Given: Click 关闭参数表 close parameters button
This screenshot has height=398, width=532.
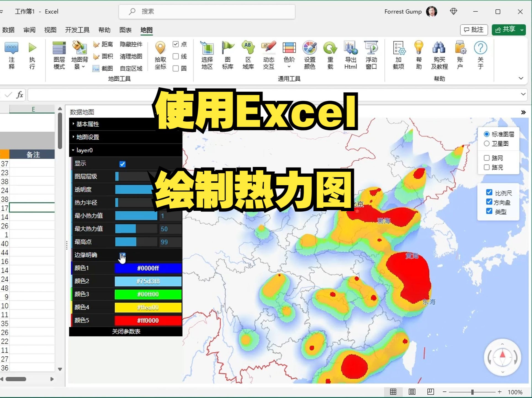Looking at the screenshot, I should tap(126, 331).
